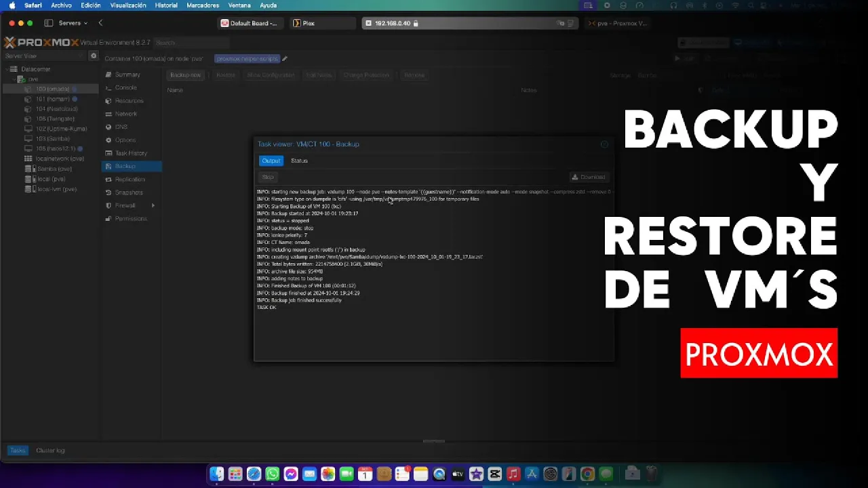Open Apple TV from the Dock

pos(458,474)
